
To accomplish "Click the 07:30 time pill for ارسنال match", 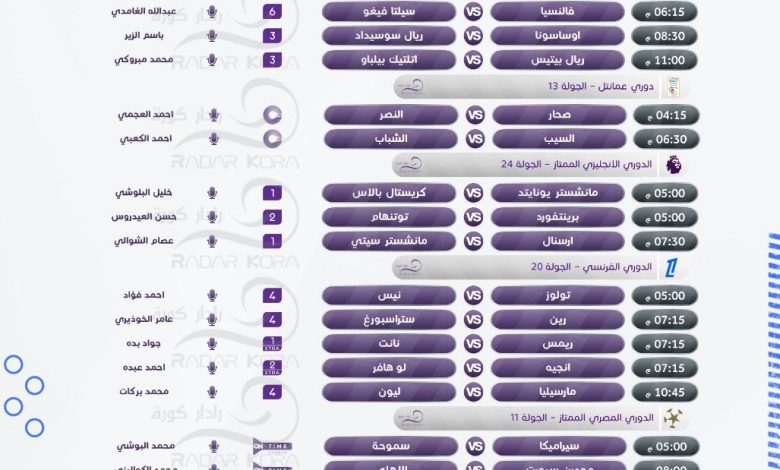I will [x=665, y=242].
